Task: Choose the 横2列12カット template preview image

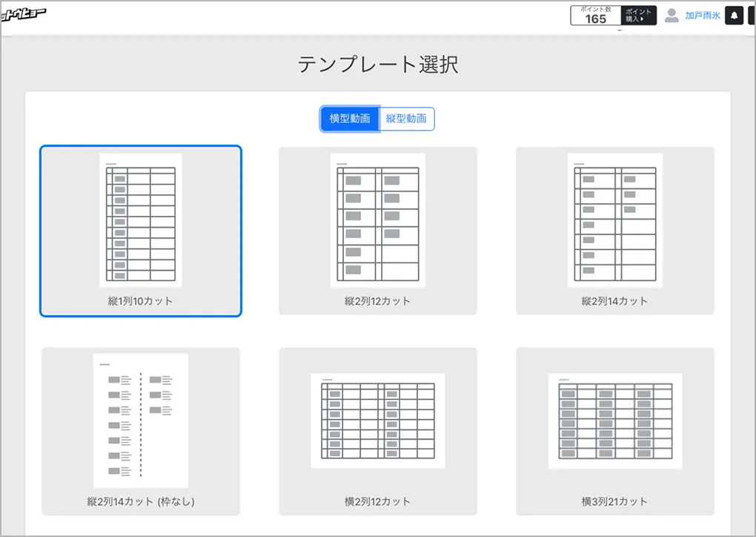Action: [x=378, y=421]
